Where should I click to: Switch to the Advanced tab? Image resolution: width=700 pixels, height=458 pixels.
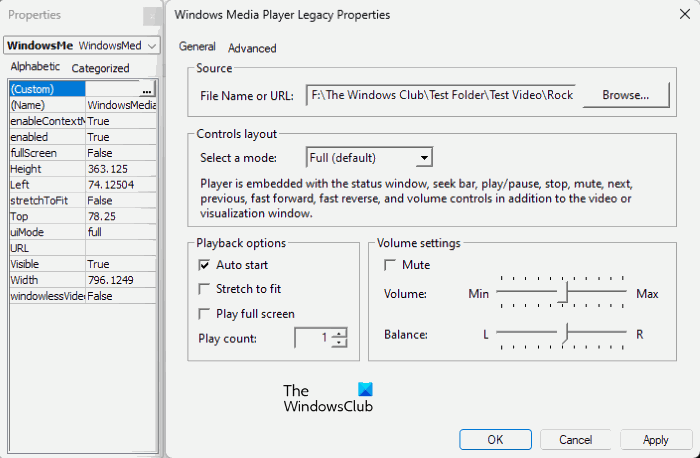click(x=252, y=48)
